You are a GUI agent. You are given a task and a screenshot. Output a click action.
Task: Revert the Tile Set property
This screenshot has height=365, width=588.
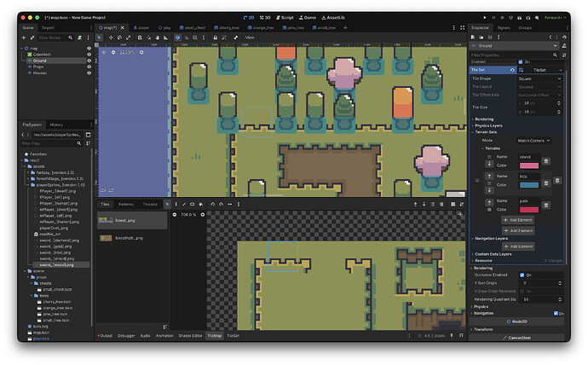click(511, 70)
